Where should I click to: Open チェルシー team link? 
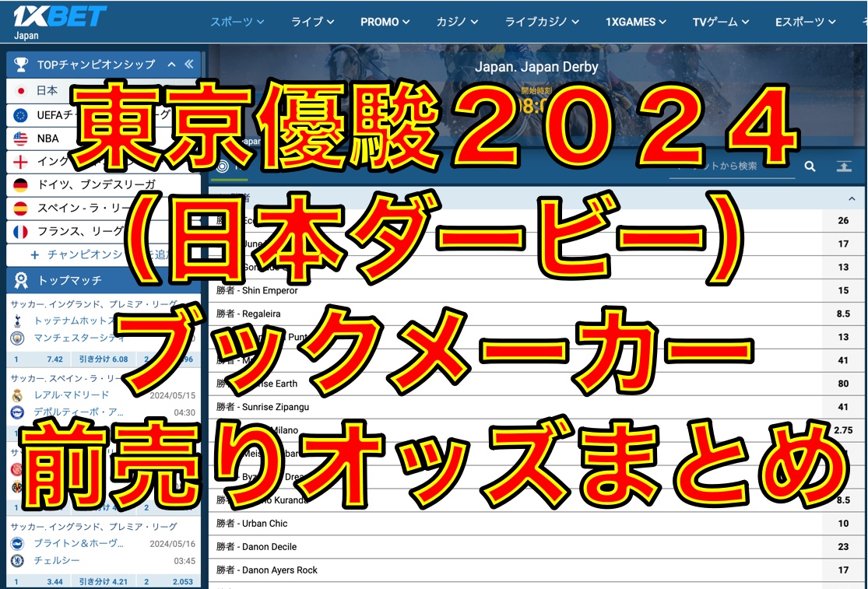coord(57,560)
